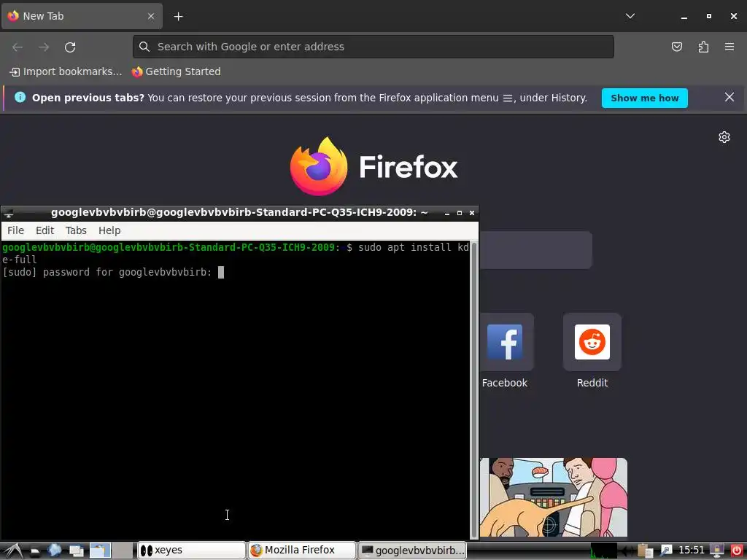Open the terminal Help menu
This screenshot has height=560, width=747.
(109, 230)
